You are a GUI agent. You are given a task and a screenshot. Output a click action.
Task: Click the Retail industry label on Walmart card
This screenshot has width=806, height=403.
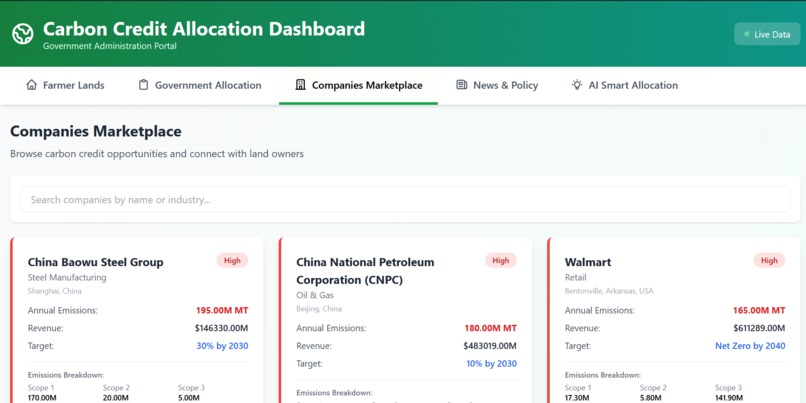576,278
